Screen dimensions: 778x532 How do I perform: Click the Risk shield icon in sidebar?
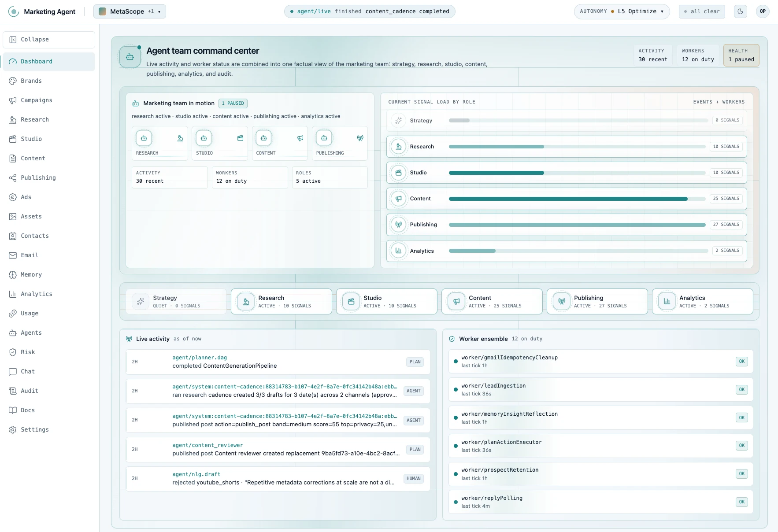pos(13,352)
